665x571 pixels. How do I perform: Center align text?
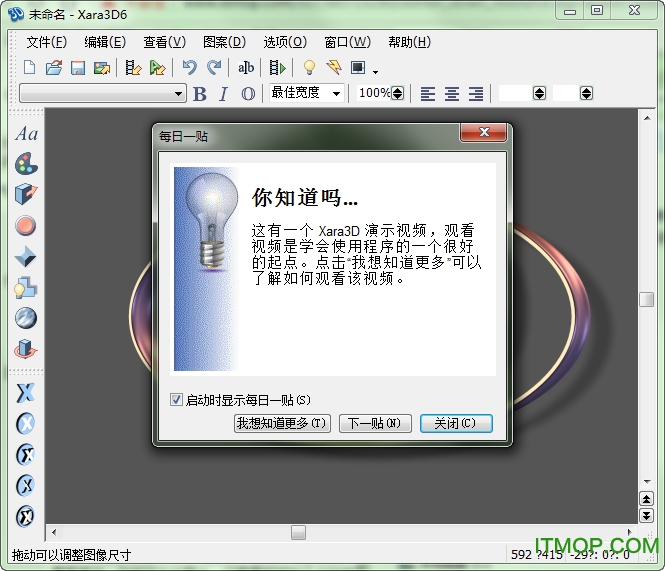[452, 94]
